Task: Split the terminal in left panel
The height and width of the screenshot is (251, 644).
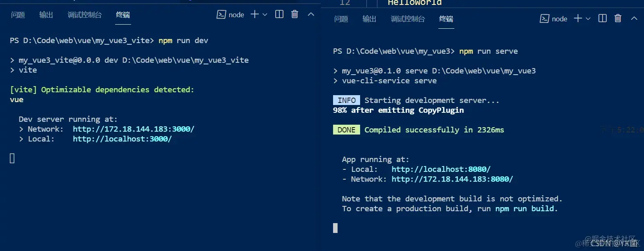Action: click(279, 14)
